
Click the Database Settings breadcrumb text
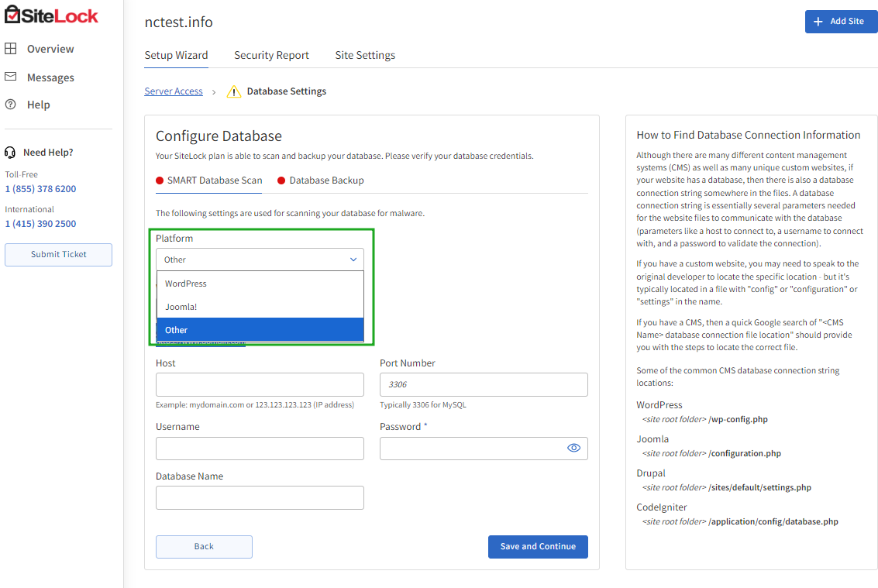tap(286, 91)
